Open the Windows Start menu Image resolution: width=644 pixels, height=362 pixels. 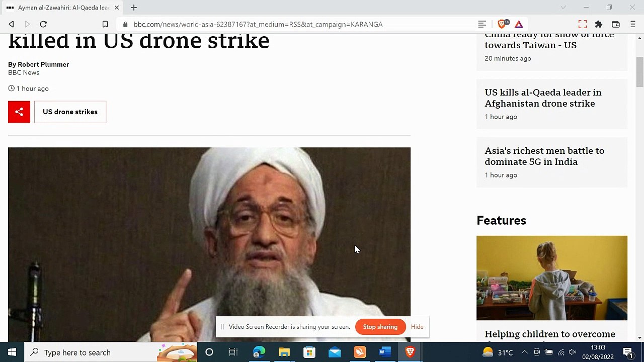click(x=12, y=352)
